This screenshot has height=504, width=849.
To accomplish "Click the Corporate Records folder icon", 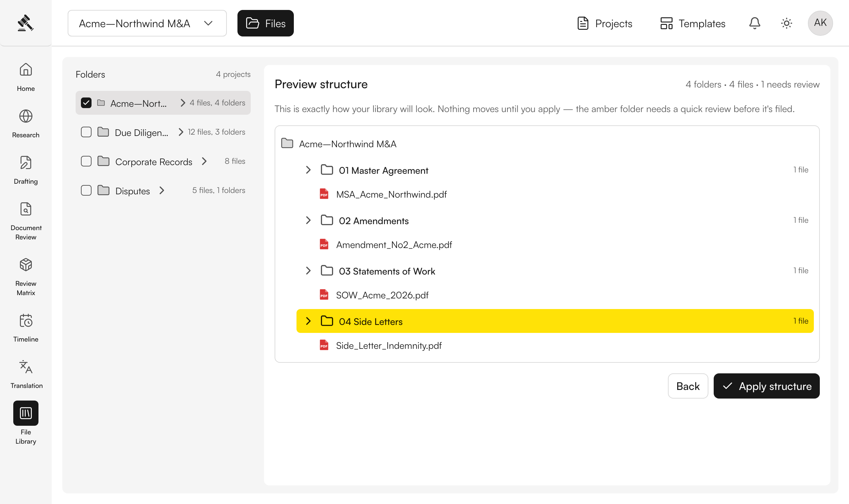I will (103, 161).
